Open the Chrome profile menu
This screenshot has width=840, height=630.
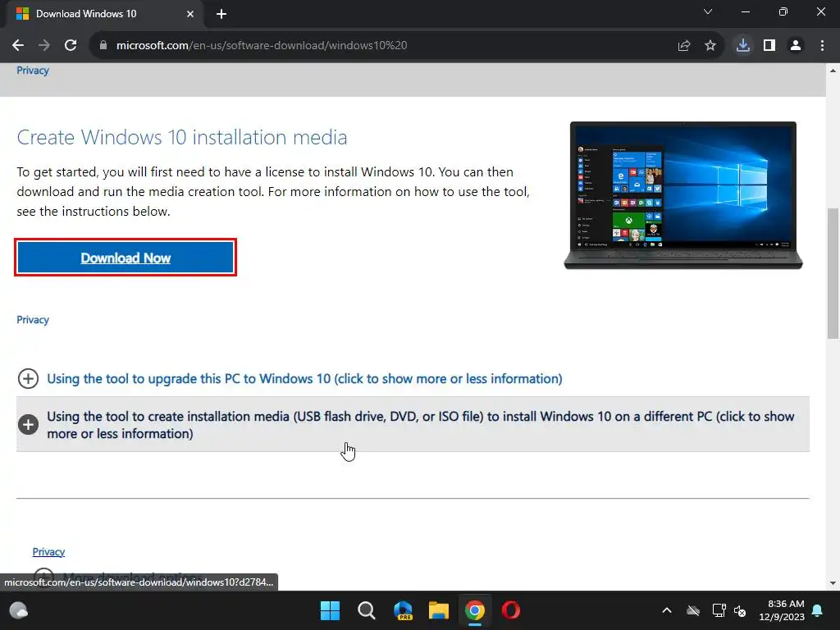[x=796, y=46]
